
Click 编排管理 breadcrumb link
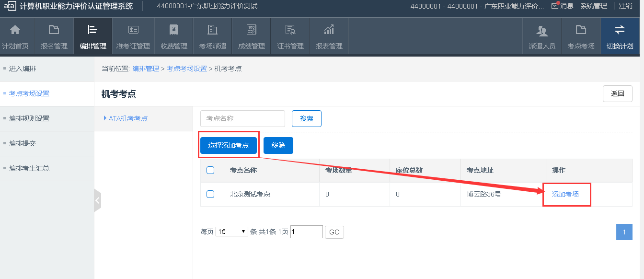click(x=146, y=69)
